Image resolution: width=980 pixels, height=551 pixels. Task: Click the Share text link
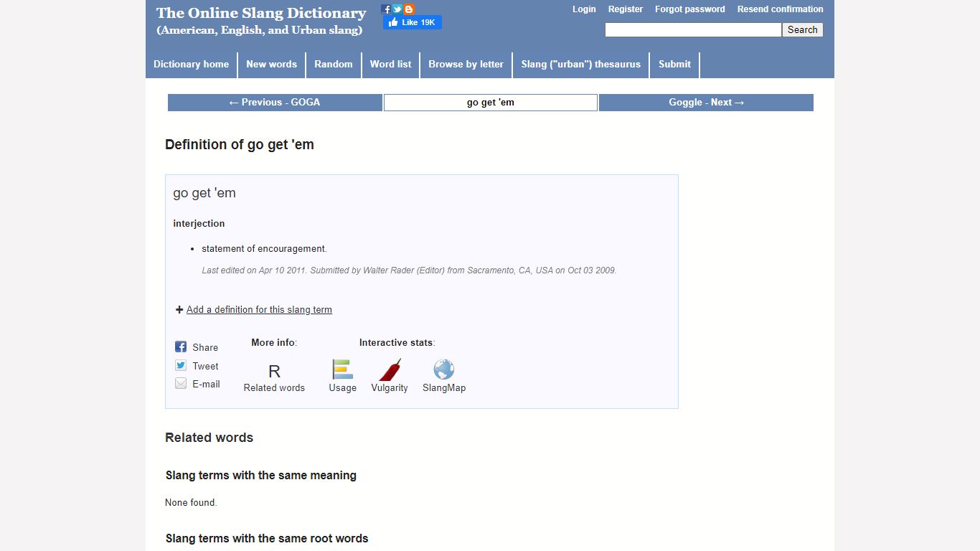(x=205, y=347)
